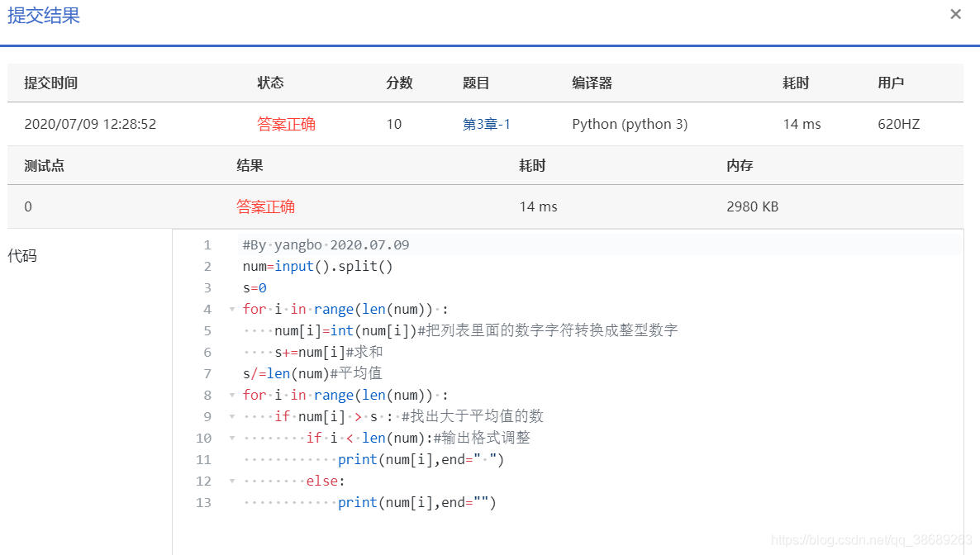Click the 14 ms value beside 2980 KB
Image resolution: width=980 pixels, height=555 pixels.
tap(538, 206)
